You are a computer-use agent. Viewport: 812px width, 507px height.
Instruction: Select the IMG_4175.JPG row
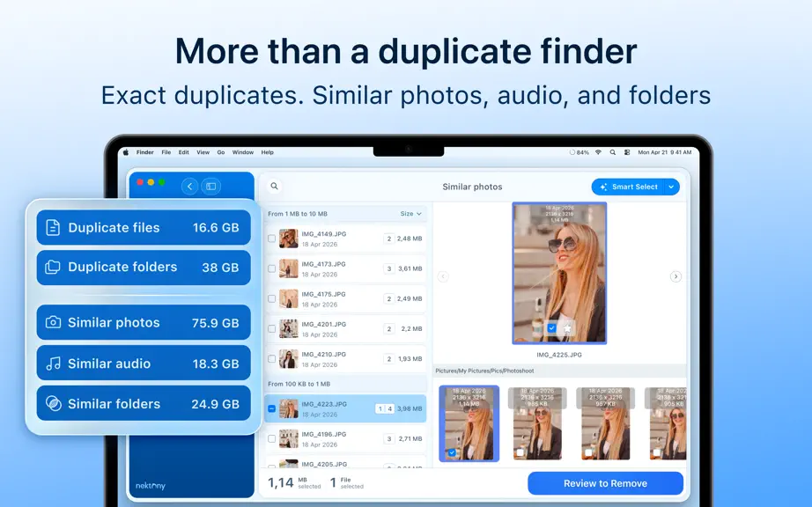tap(346, 298)
